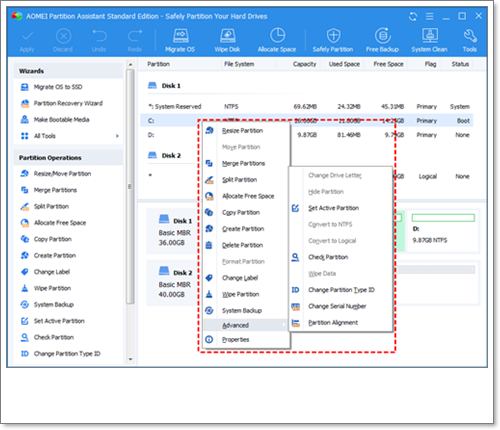This screenshot has height=430, width=500.
Task: Select Set Active Partition in the submenu
Action: pos(340,208)
